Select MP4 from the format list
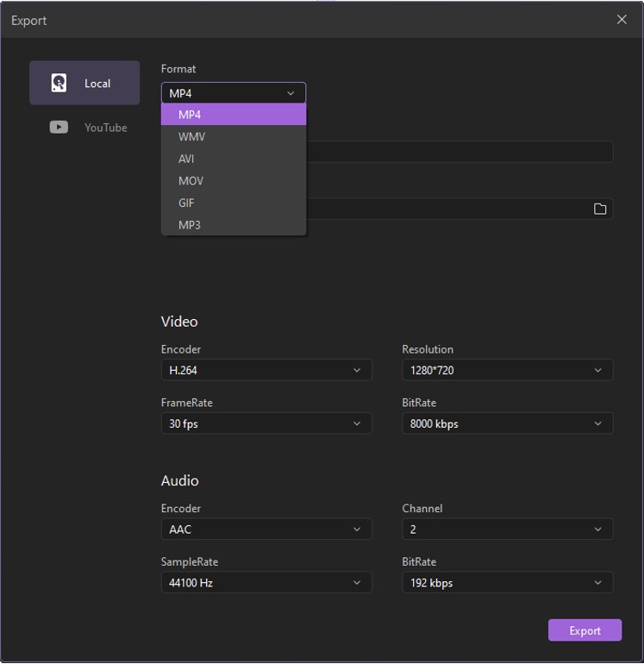The image size is (644, 664). click(x=233, y=115)
